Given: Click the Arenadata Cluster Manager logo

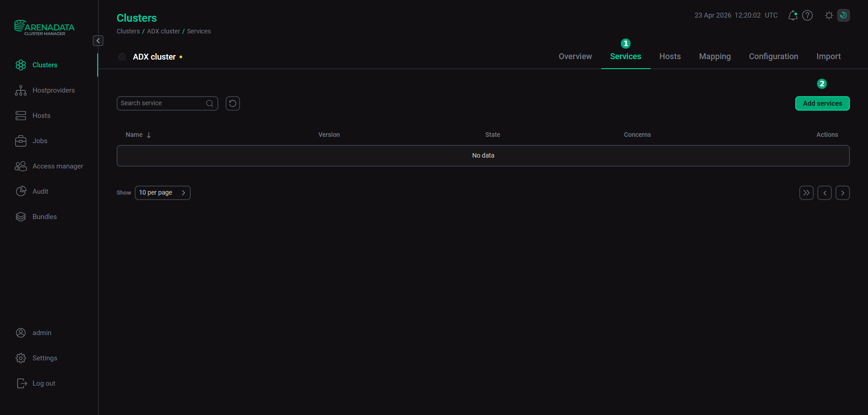Looking at the screenshot, I should click(44, 28).
